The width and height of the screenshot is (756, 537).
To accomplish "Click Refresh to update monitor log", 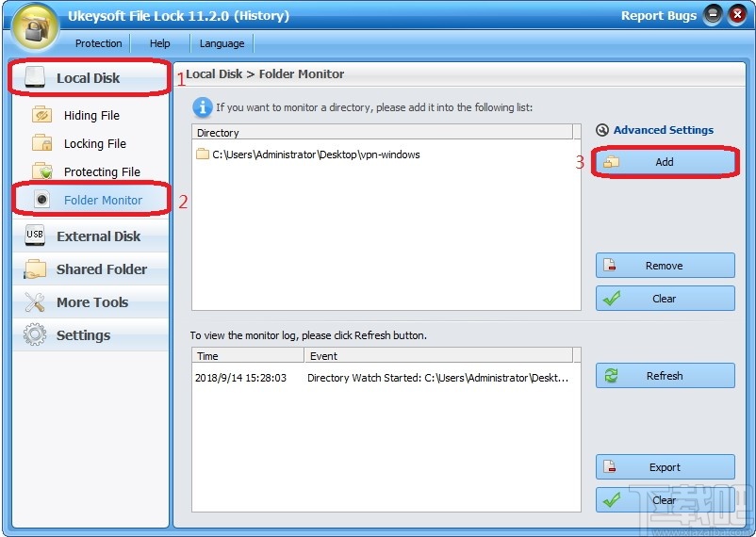I will pyautogui.click(x=666, y=376).
